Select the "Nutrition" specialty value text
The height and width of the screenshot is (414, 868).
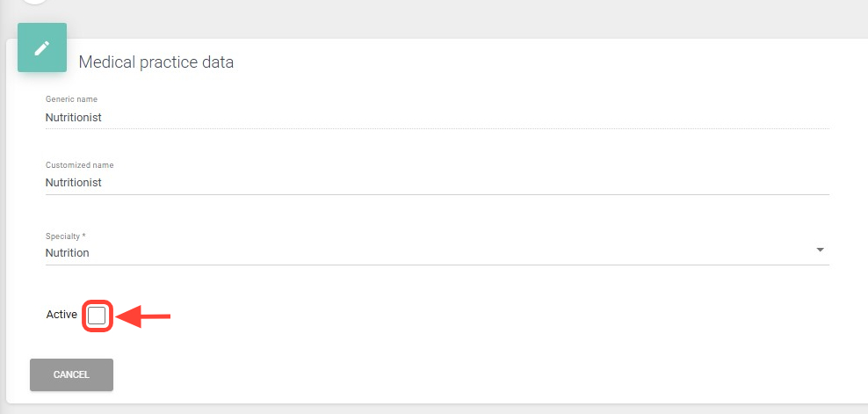pyautogui.click(x=68, y=253)
